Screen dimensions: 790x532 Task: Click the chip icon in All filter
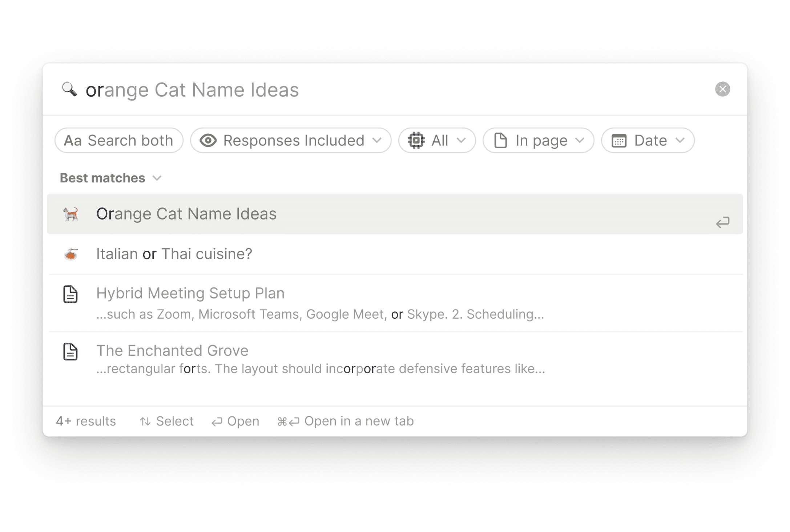tap(416, 141)
